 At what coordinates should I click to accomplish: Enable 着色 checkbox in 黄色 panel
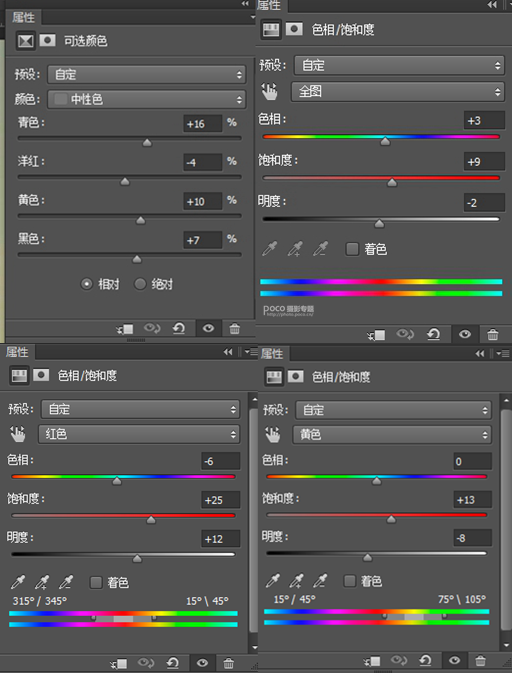pos(350,581)
